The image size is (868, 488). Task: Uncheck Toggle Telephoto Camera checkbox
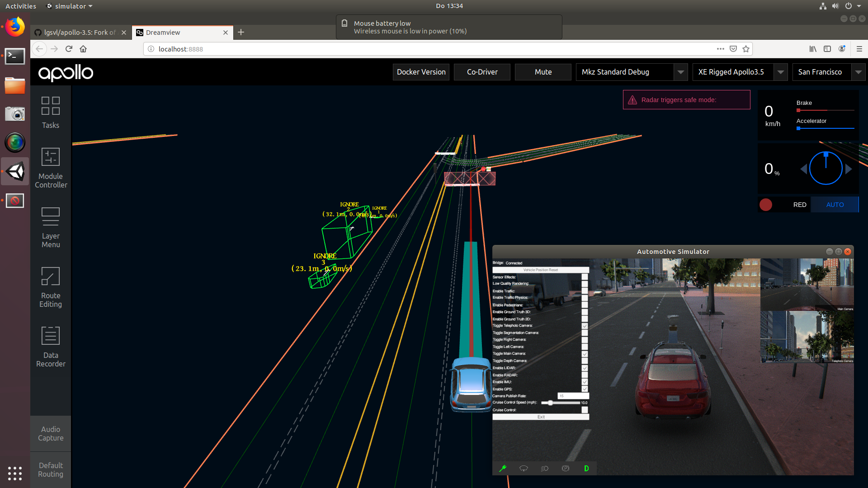pyautogui.click(x=585, y=326)
